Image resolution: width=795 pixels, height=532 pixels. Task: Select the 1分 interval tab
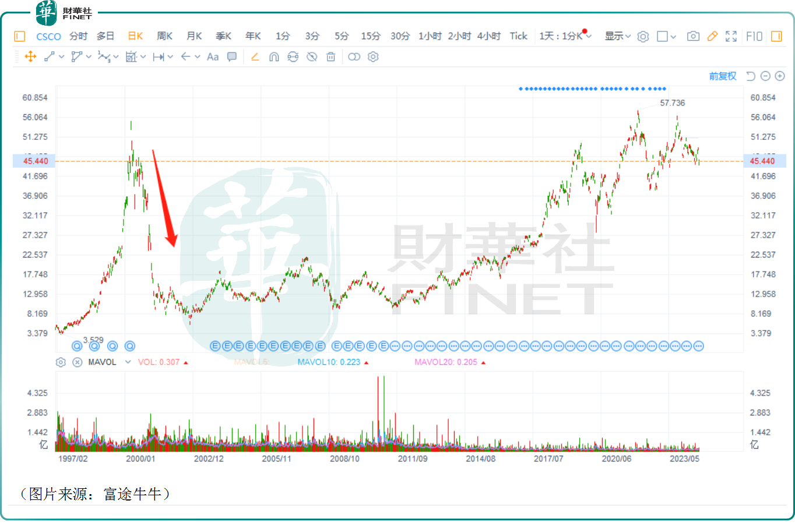coord(283,36)
